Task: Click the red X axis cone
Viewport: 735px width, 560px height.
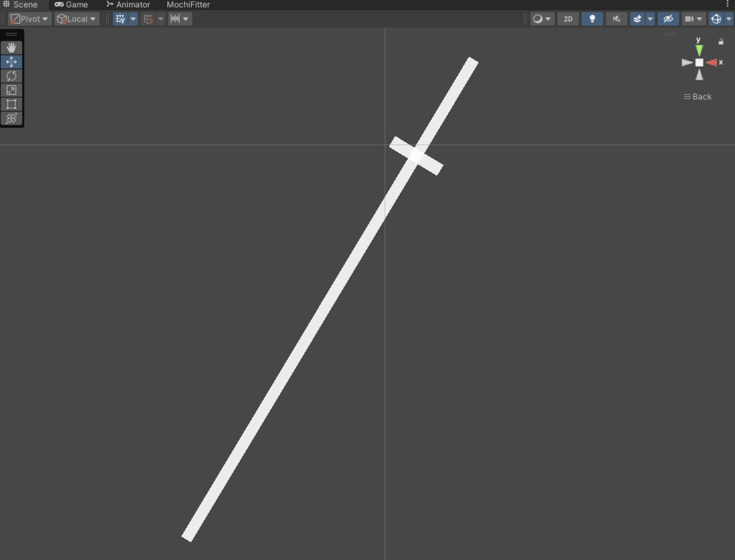Action: (x=711, y=62)
